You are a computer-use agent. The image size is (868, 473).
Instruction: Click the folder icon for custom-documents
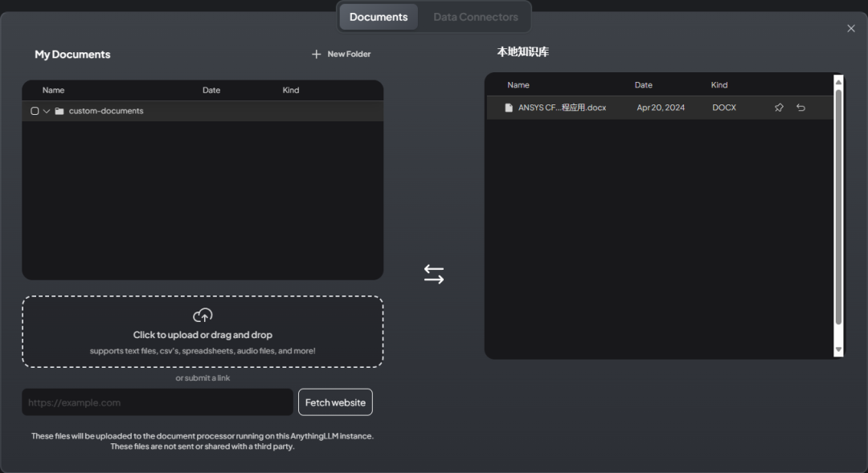point(59,111)
